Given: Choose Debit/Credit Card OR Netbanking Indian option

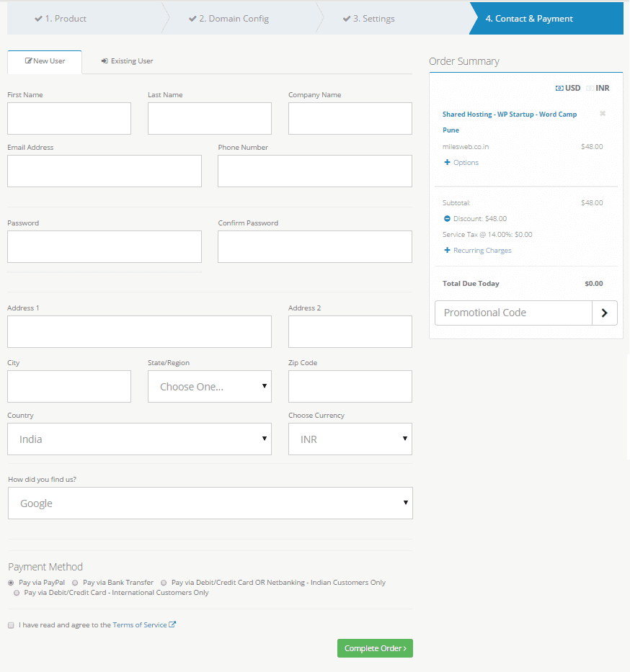Looking at the screenshot, I should (164, 583).
